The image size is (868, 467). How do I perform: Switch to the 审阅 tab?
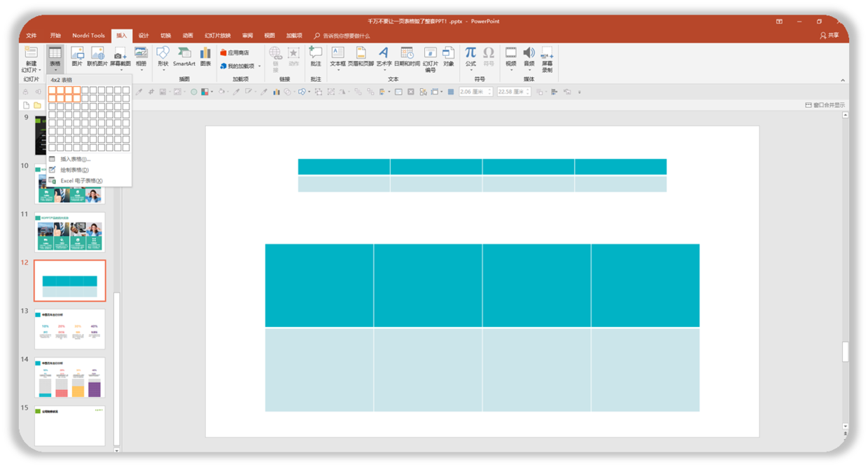pos(247,35)
